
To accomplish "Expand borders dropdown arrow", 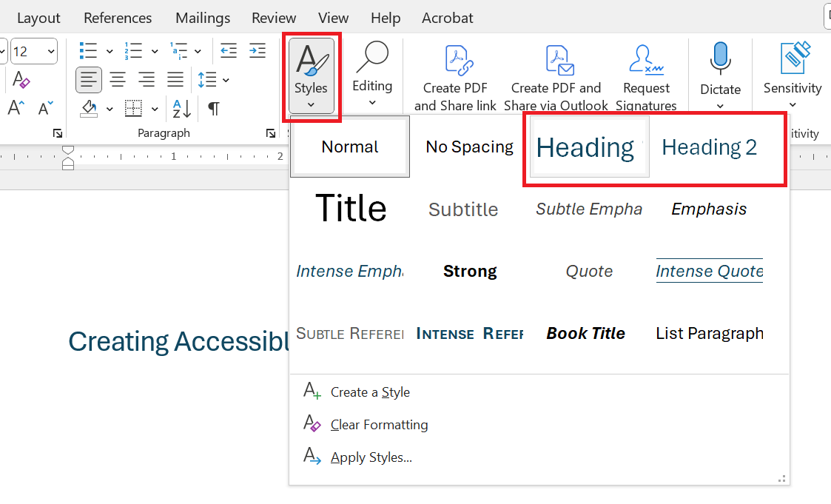I will point(155,110).
